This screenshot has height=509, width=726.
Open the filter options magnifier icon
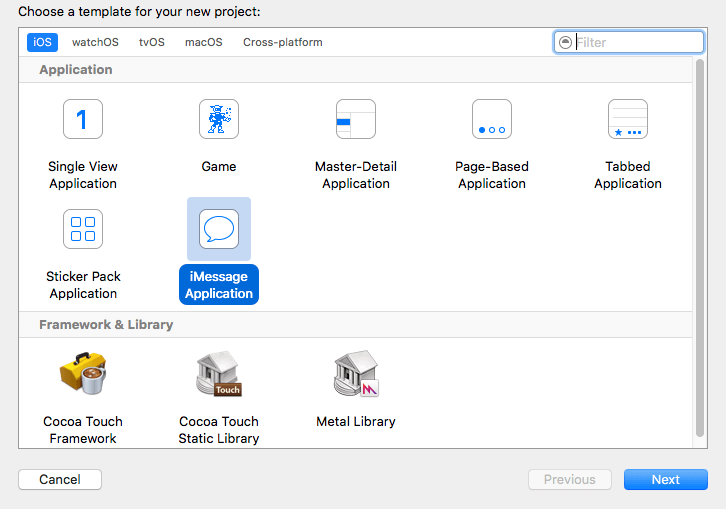point(565,43)
